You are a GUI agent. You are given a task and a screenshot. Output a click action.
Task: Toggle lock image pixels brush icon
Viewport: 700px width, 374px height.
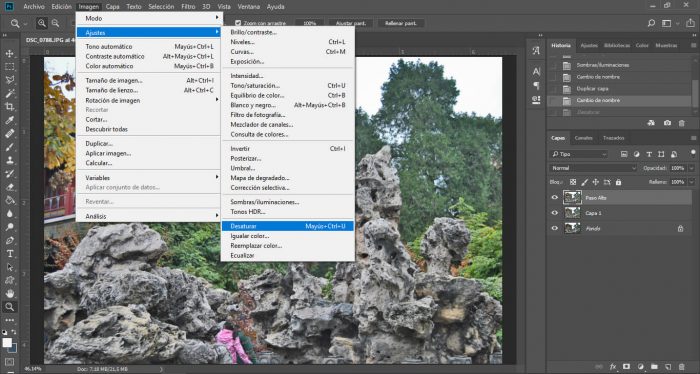pyautogui.click(x=584, y=182)
